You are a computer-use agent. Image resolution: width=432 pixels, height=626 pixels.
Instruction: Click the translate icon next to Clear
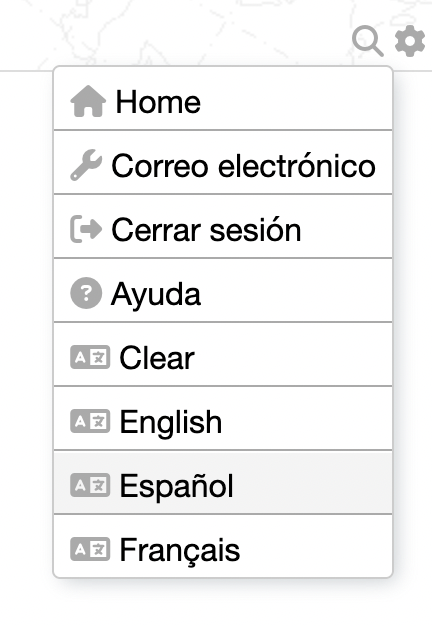(90, 357)
